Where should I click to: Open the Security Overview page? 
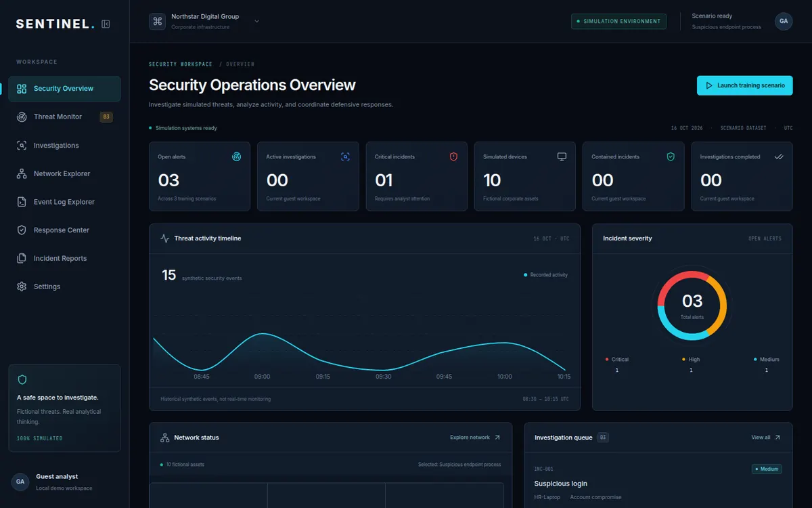[x=64, y=89]
